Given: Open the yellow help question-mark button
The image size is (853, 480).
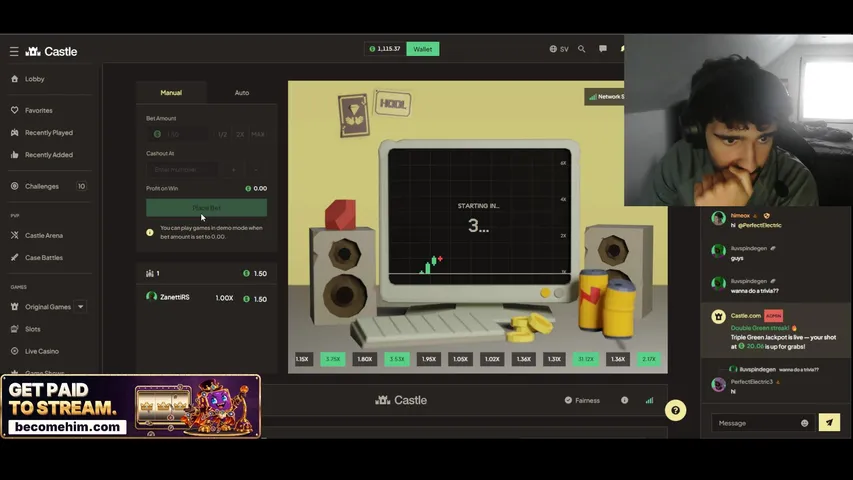Looking at the screenshot, I should [675, 410].
